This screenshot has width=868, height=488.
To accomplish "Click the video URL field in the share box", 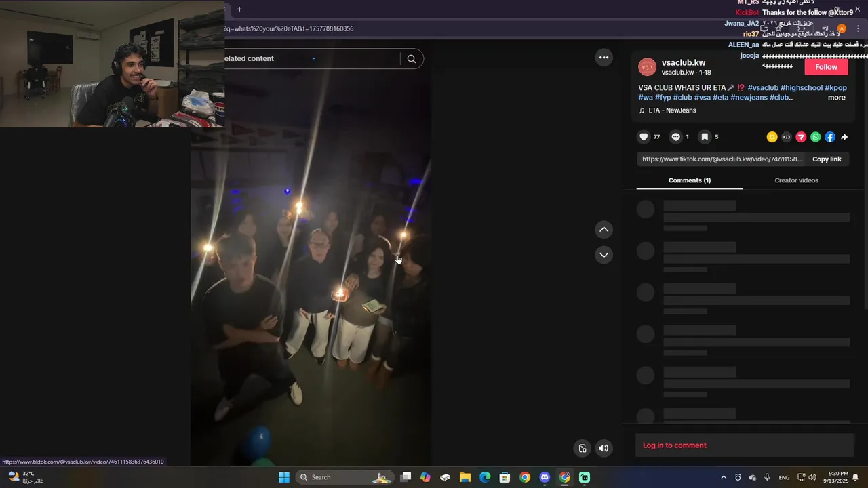I will pos(722,159).
